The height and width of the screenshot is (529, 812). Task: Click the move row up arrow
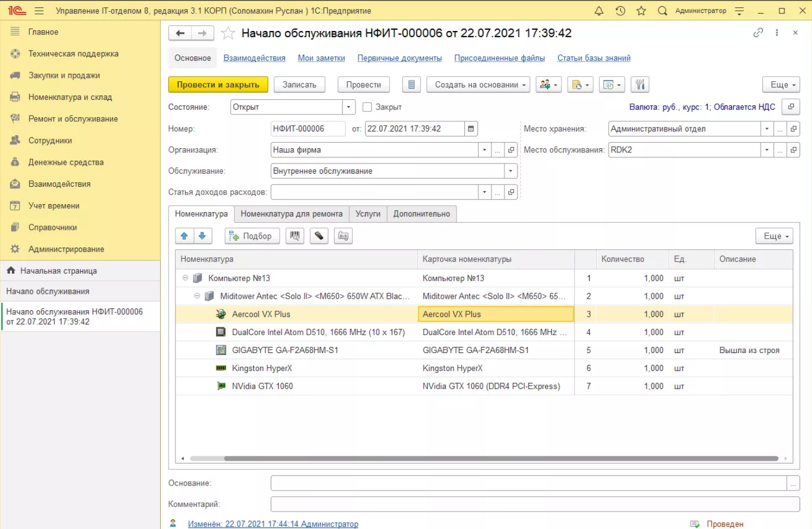point(185,236)
